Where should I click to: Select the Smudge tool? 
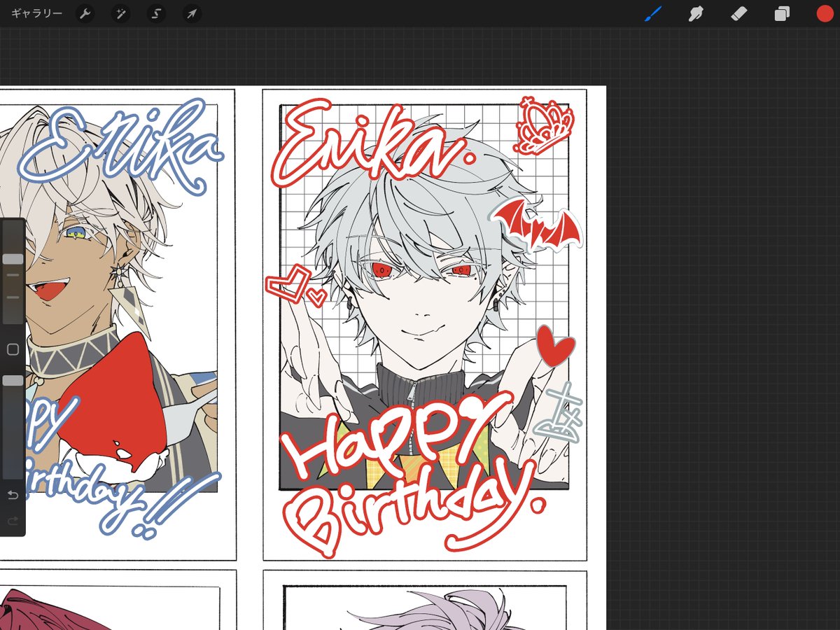[696, 13]
